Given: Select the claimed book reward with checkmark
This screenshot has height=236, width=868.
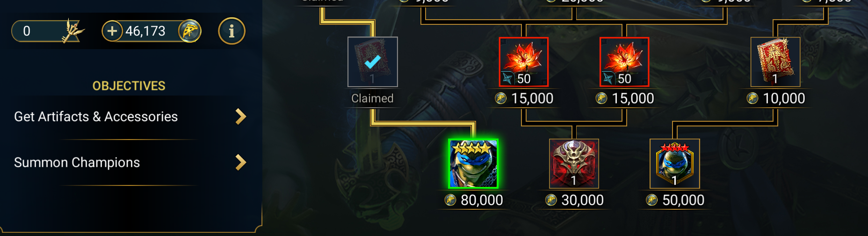Looking at the screenshot, I should (x=373, y=62).
